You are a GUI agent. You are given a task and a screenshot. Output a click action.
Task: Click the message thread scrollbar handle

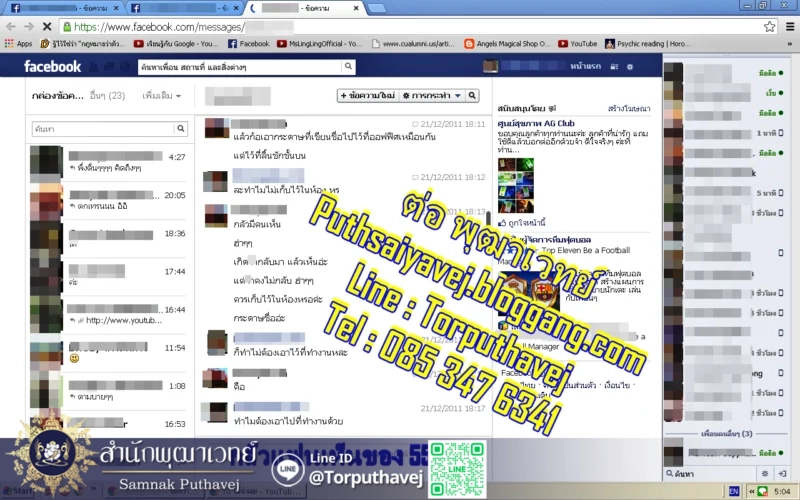[488, 218]
